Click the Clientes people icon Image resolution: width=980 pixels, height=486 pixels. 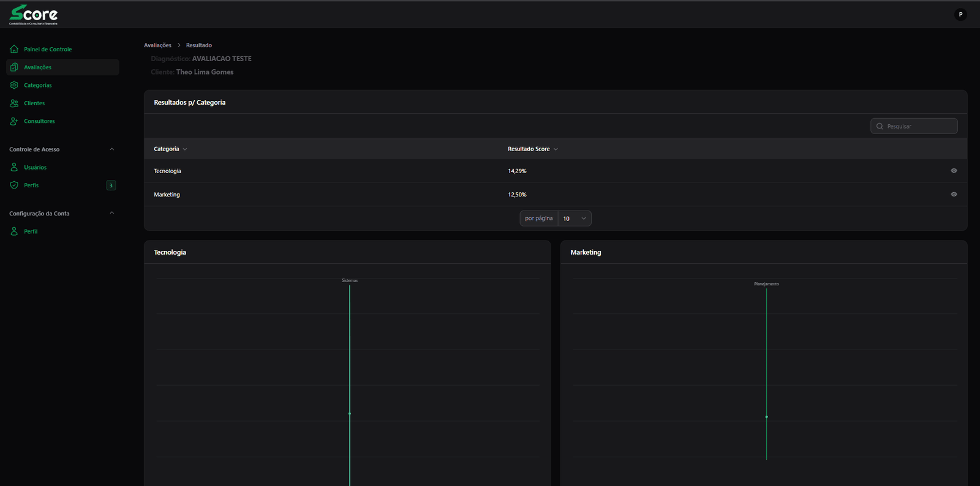[x=14, y=103]
